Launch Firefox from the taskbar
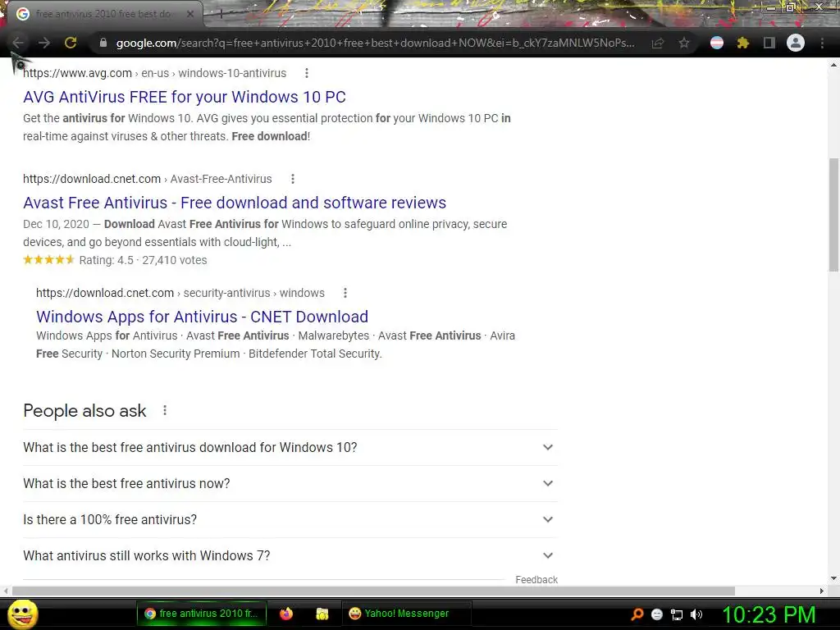This screenshot has width=840, height=630. point(286,614)
